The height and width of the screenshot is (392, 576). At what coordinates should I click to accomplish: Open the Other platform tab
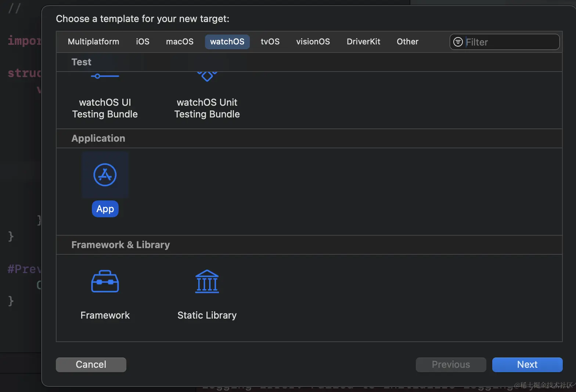coord(407,41)
